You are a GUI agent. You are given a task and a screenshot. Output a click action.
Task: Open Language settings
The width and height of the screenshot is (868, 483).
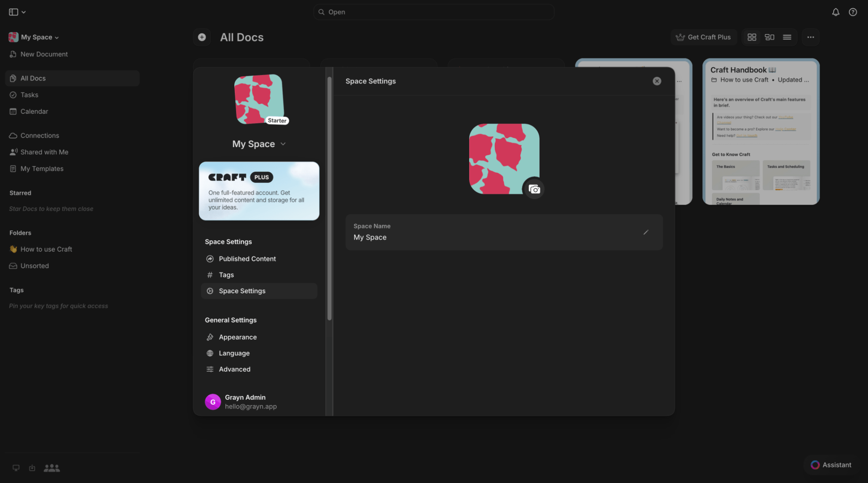259,353
